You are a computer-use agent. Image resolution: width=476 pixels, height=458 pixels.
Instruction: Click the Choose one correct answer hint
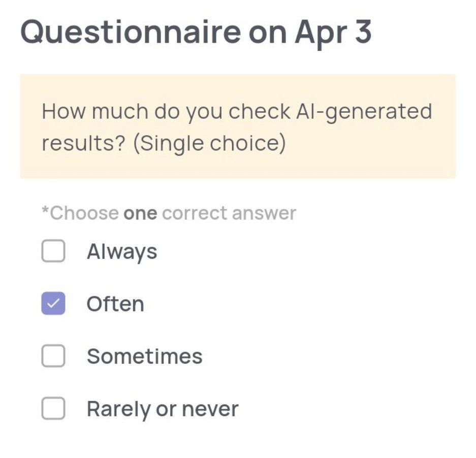pyautogui.click(x=168, y=212)
